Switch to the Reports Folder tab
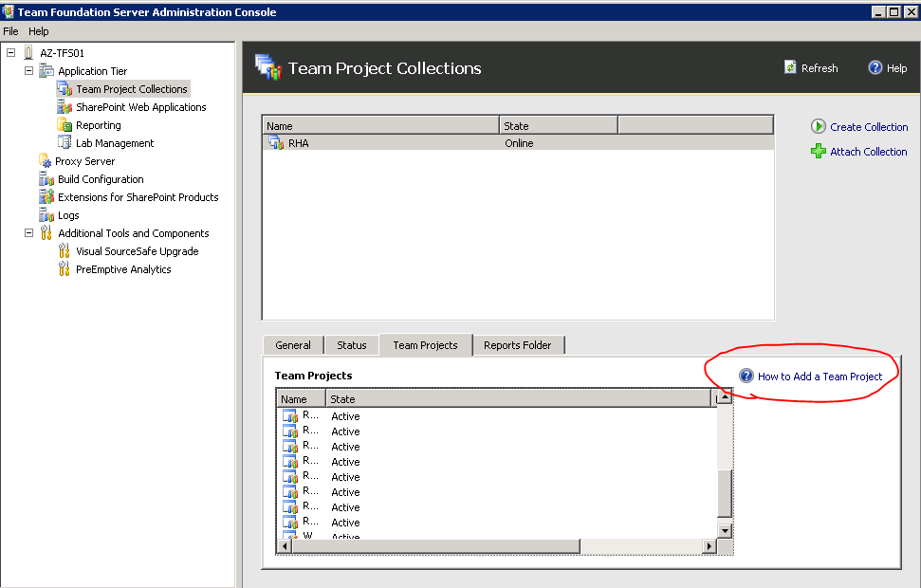Image resolution: width=921 pixels, height=588 pixels. (x=519, y=344)
